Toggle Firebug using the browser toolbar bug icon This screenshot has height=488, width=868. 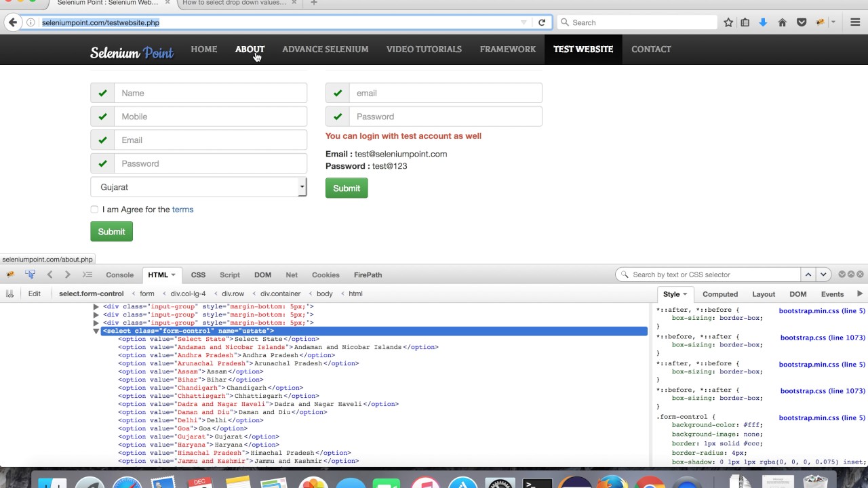click(821, 22)
